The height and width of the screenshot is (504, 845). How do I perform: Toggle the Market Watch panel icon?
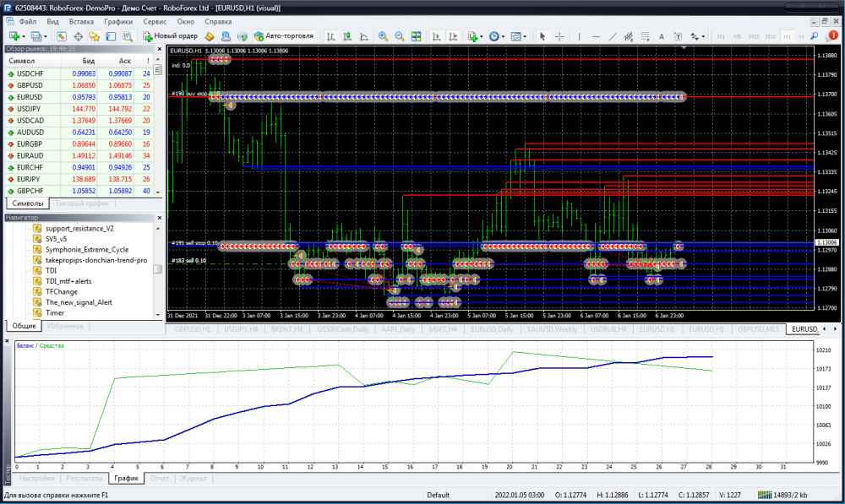tap(62, 36)
